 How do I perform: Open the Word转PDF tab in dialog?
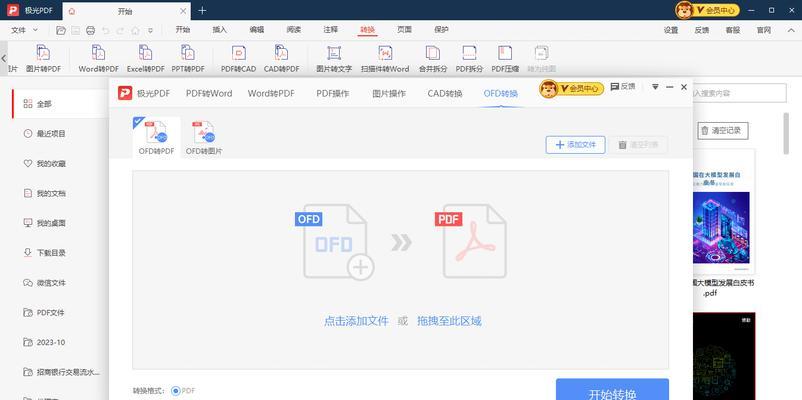[x=271, y=94]
